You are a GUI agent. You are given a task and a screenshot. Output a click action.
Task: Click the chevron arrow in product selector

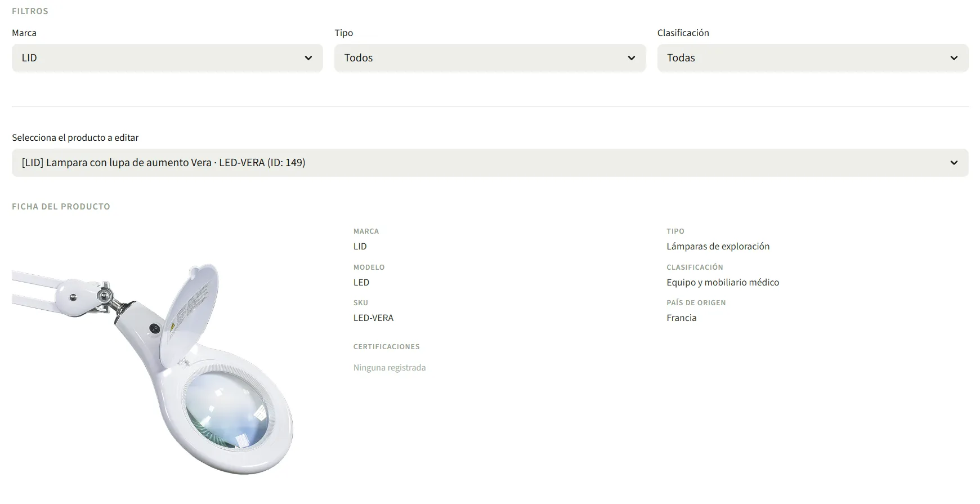[x=954, y=163]
